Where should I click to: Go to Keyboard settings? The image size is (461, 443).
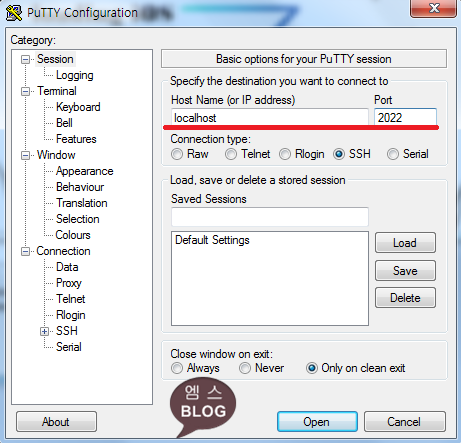tap(78, 107)
